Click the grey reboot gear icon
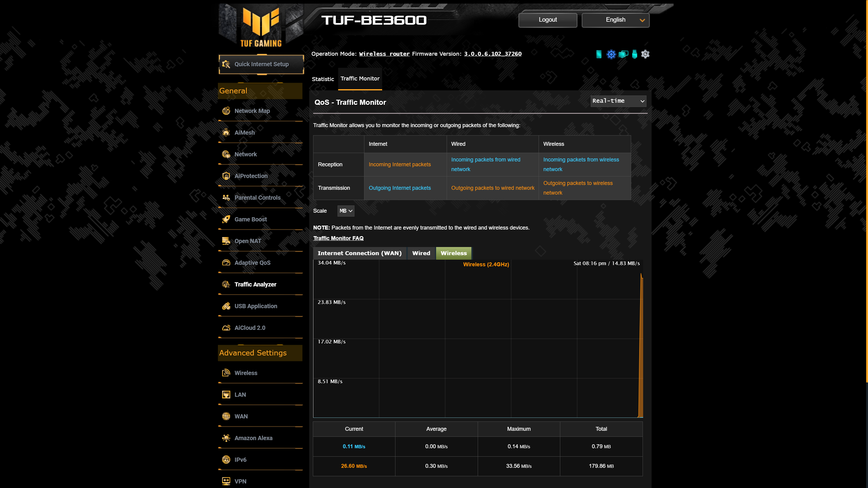The width and height of the screenshot is (868, 488). point(645,54)
